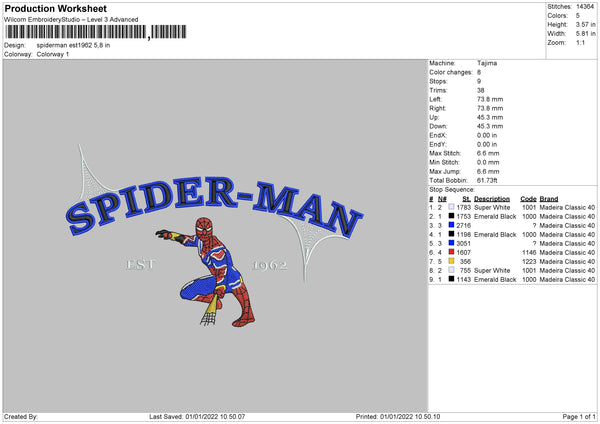Click the black swatch beside stitch count 1753
The image size is (600, 424).
452,216
